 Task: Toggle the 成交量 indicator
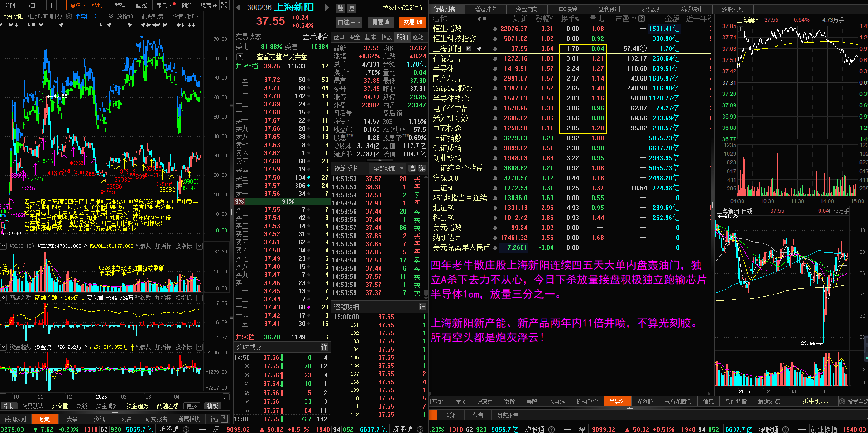pos(60,406)
